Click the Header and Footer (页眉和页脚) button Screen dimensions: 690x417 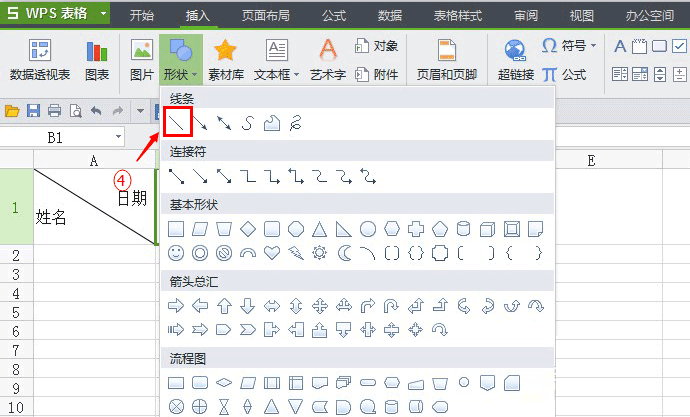coord(447,60)
